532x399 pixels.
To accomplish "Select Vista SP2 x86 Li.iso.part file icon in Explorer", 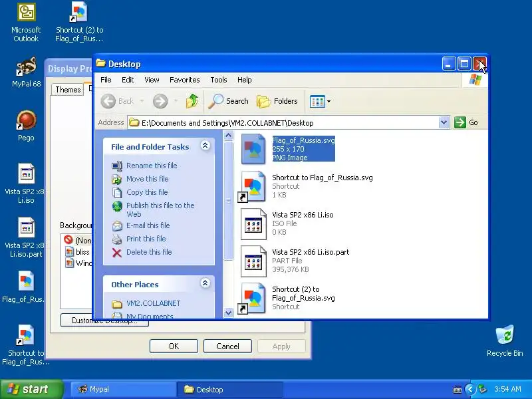I will (x=253, y=261).
